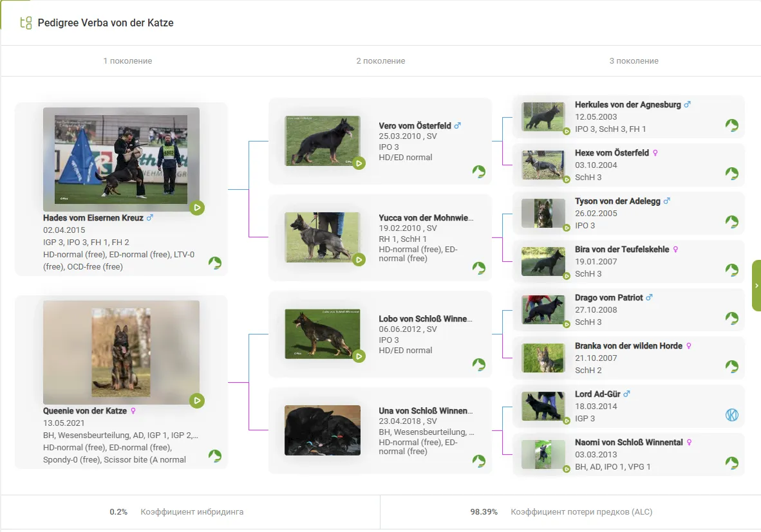The height and width of the screenshot is (532, 761).
Task: Click play icon on Hades vom Eisernen Kreuz photo
Action: (x=197, y=208)
